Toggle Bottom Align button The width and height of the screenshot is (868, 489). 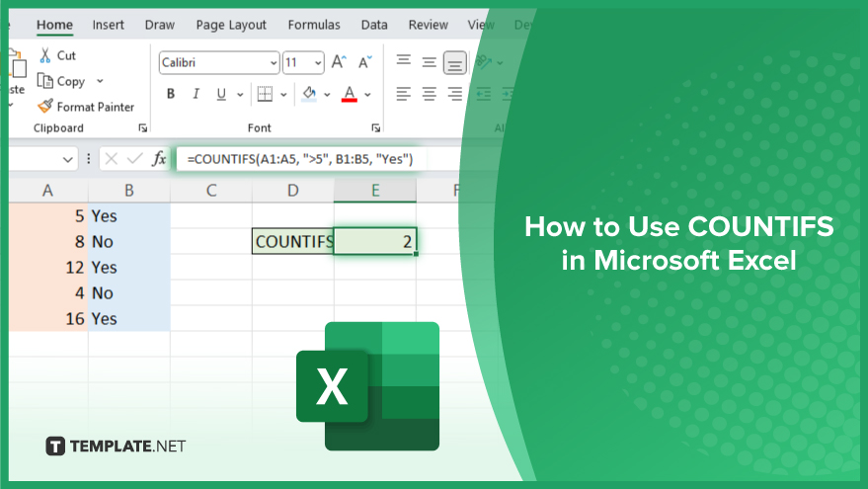[454, 62]
